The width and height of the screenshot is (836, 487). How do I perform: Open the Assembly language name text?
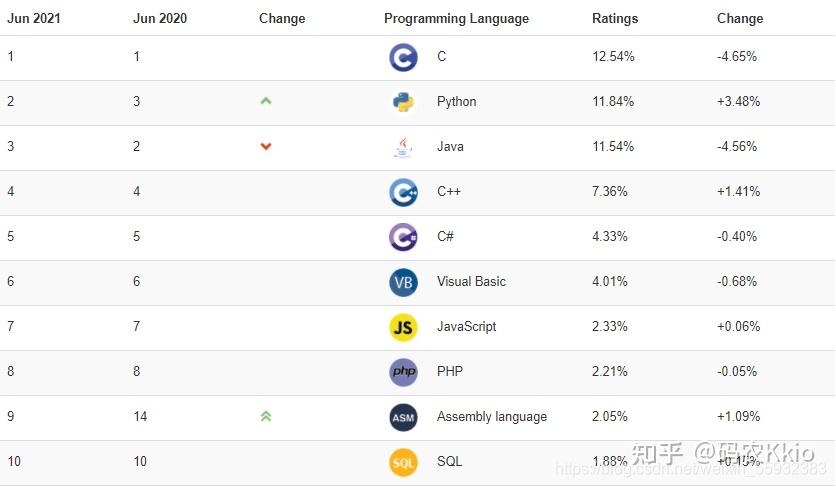point(492,417)
